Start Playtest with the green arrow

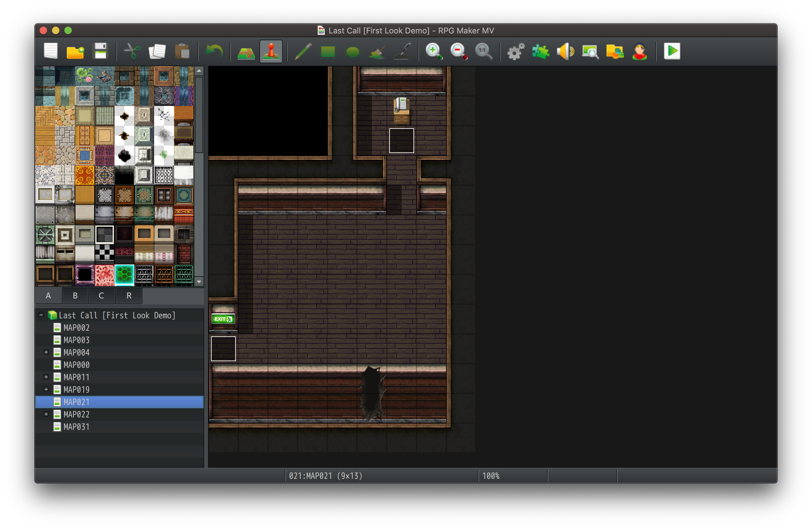point(672,51)
